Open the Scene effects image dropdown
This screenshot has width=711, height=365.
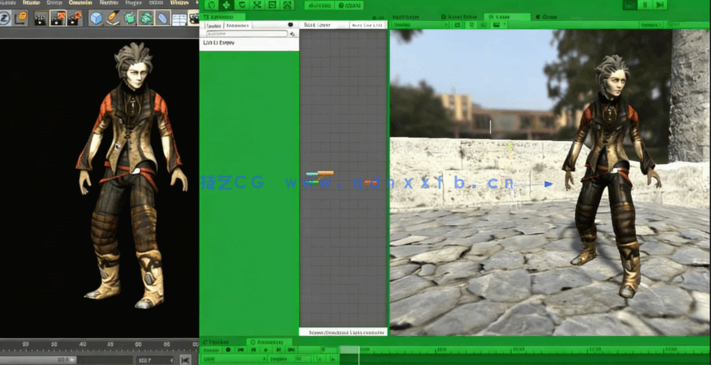click(499, 24)
